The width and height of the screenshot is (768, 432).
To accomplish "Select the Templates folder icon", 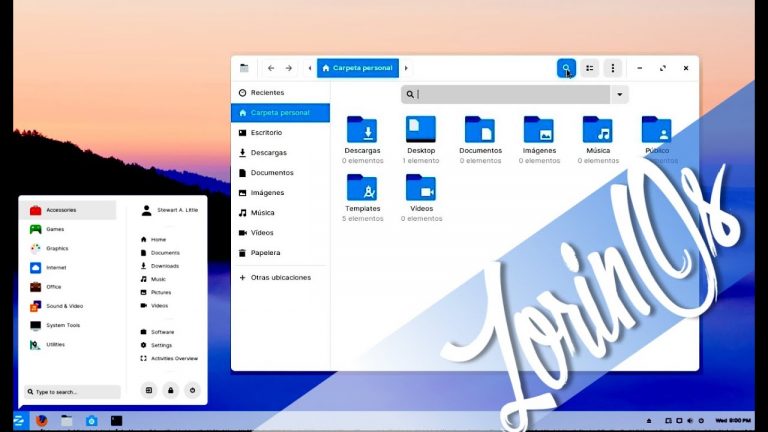I will (362, 188).
